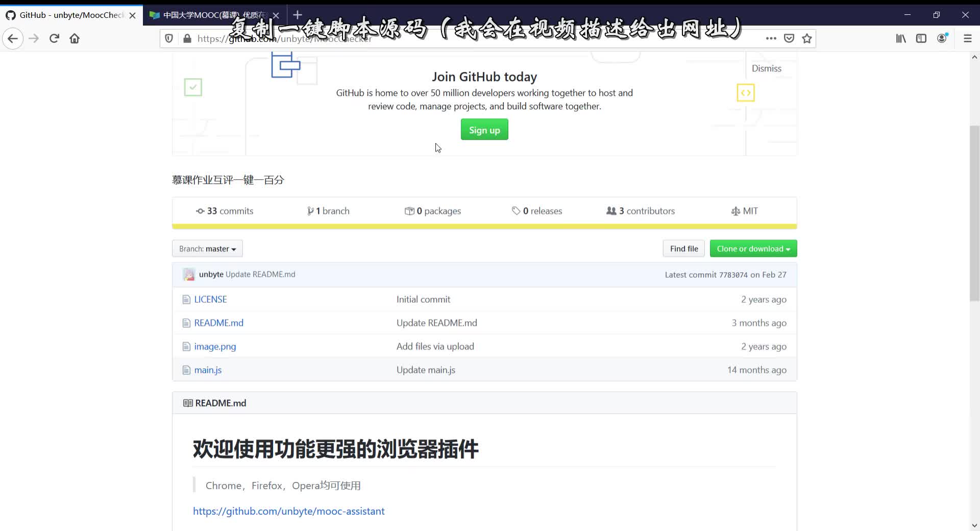Open the mooc-assistant GitHub link
The image size is (980, 531).
point(288,511)
